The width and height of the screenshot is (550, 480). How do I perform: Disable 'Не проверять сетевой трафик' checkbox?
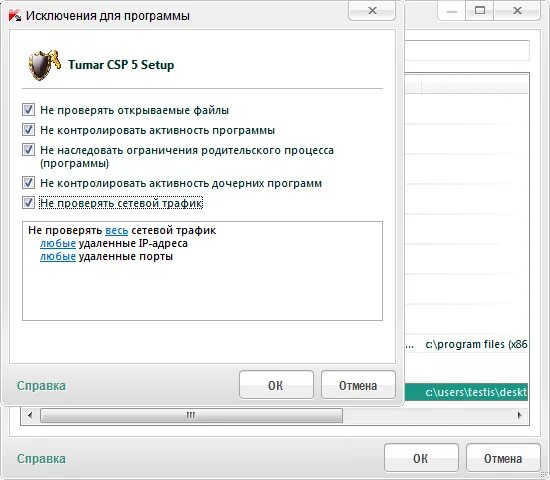click(28, 203)
